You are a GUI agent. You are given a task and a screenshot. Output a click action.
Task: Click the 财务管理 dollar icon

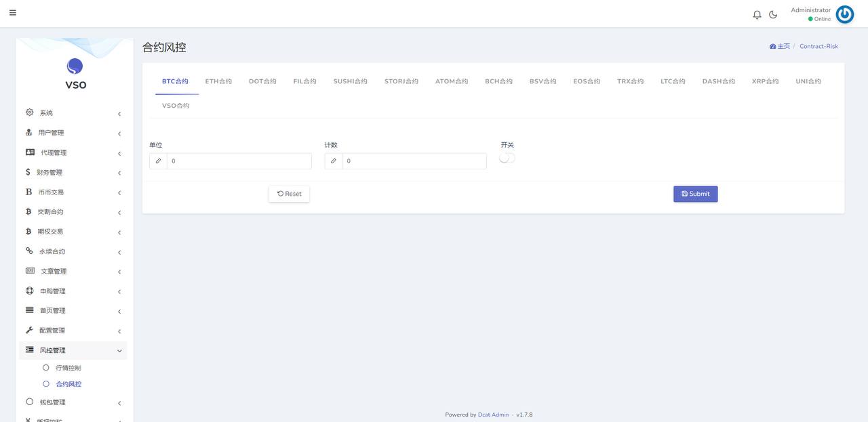pyautogui.click(x=28, y=172)
